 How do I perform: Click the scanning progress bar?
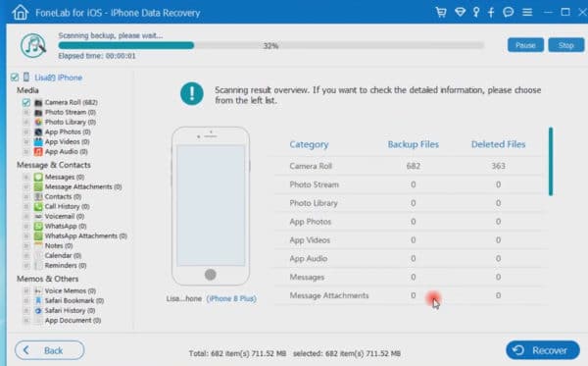271,45
